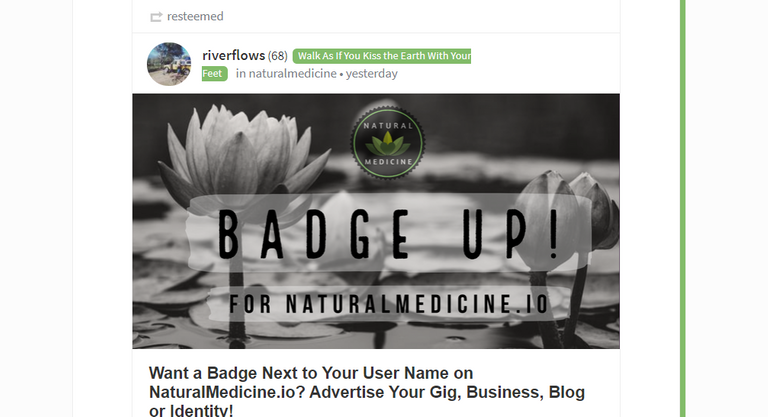Open the naturalmedicine community link
This screenshot has height=417, width=768.
point(292,74)
